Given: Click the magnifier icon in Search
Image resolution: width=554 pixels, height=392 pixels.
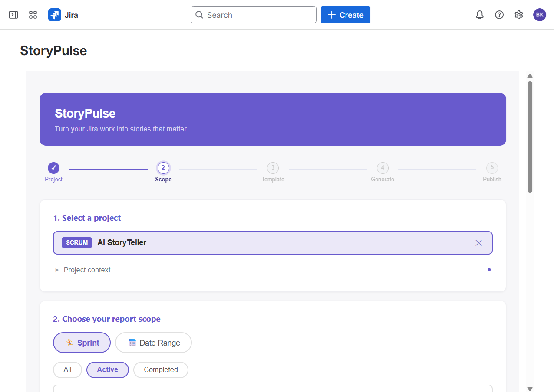Looking at the screenshot, I should (x=199, y=15).
